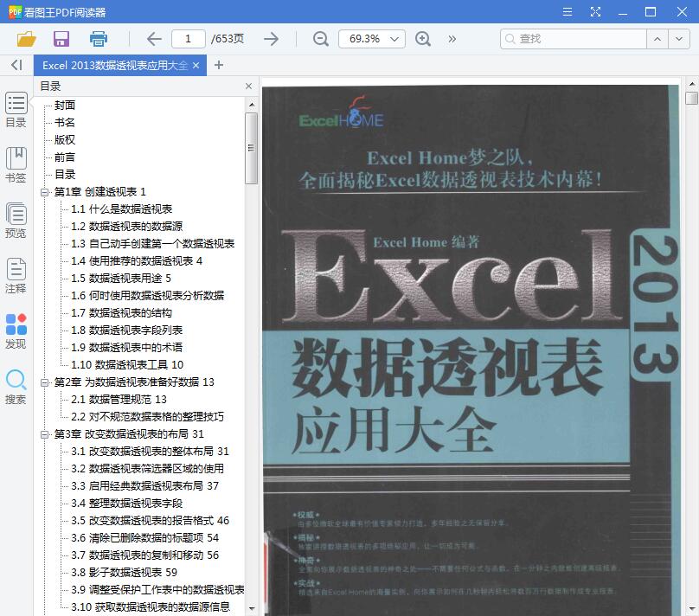
Task: Jump to the 目录 entry under 前言
Action: click(x=65, y=174)
